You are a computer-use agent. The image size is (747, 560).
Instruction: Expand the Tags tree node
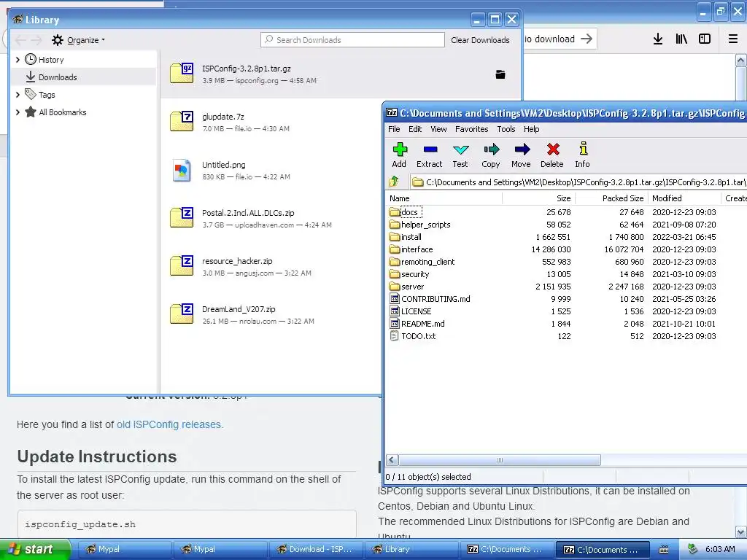pyautogui.click(x=18, y=95)
